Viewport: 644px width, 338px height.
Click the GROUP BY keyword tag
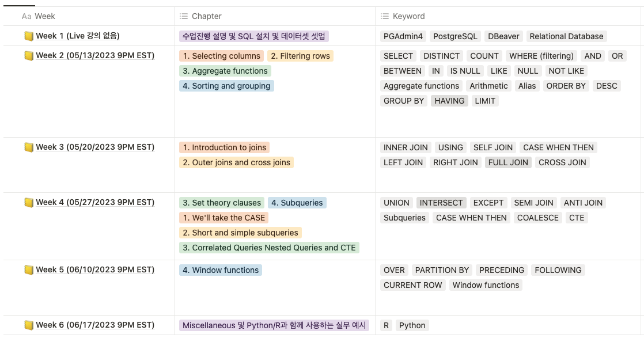pos(404,101)
